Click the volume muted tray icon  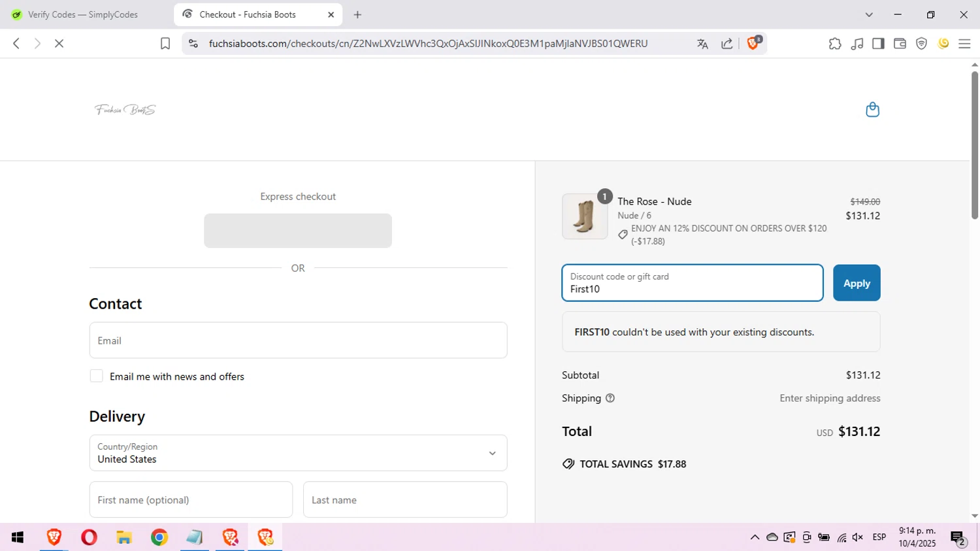pyautogui.click(x=858, y=537)
